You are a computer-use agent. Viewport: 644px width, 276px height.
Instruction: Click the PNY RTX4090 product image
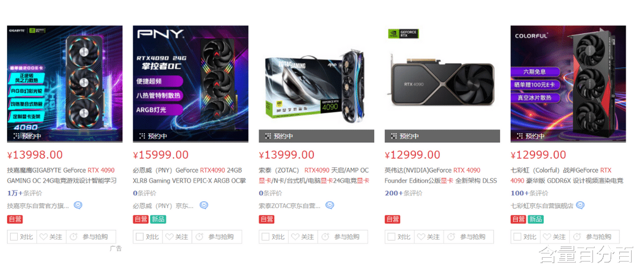click(x=191, y=84)
